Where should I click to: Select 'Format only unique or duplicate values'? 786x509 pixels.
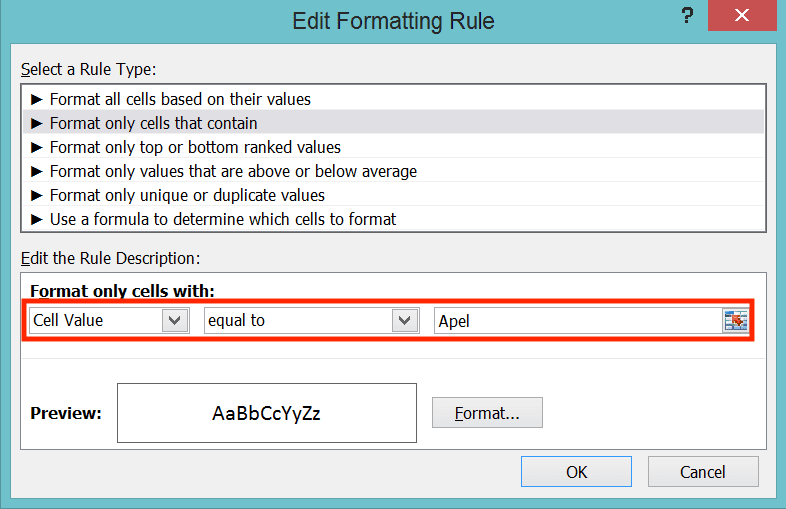pyautogui.click(x=394, y=196)
